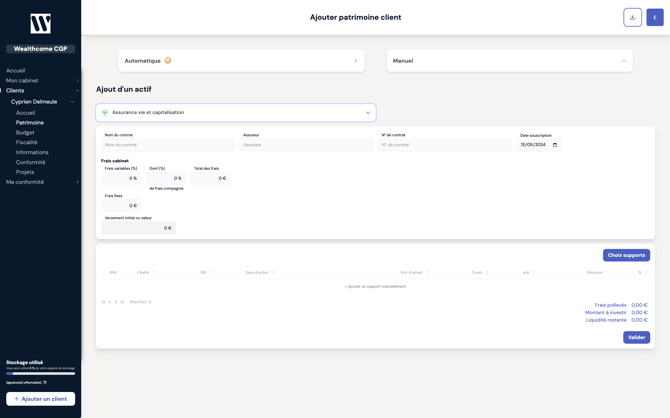Viewport: 670px width, 418px height.
Task: Click the icon beside Signature(s) effectuée(s)
Action: tap(45, 382)
